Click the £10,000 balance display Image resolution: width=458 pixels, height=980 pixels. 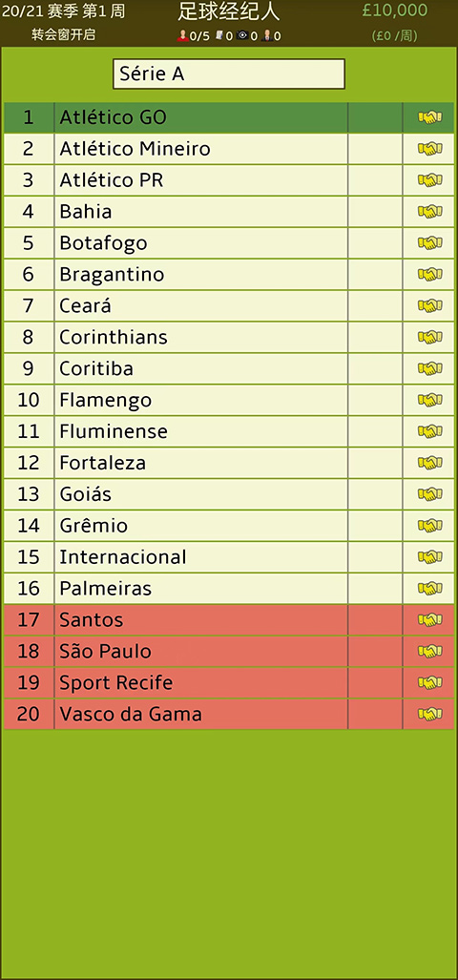pyautogui.click(x=395, y=10)
